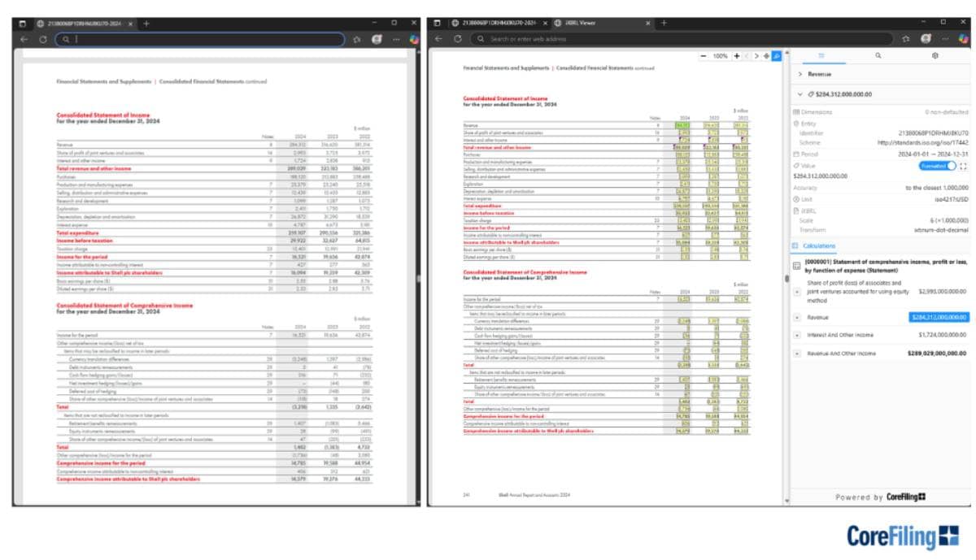The image size is (976, 560).
Task: Click the left browser address bar
Action: tap(203, 38)
